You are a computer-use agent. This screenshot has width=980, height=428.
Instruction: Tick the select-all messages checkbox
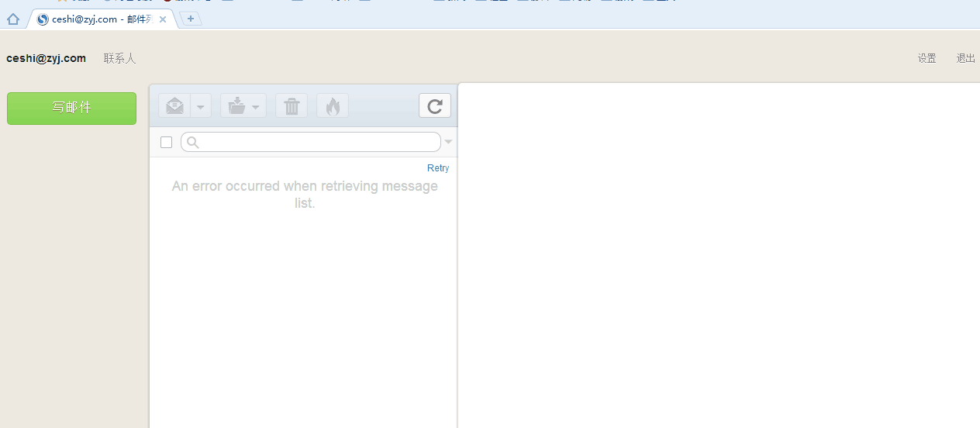(x=166, y=142)
